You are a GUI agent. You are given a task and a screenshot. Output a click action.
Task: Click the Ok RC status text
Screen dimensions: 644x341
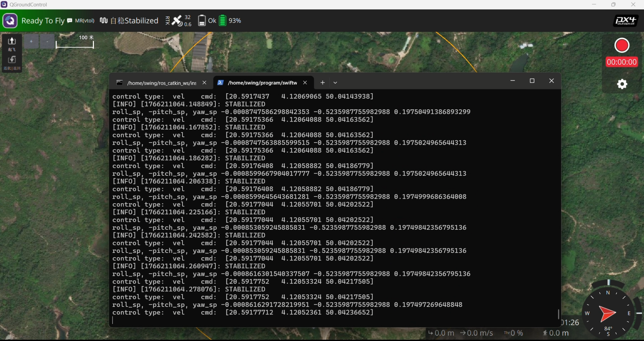[212, 21]
